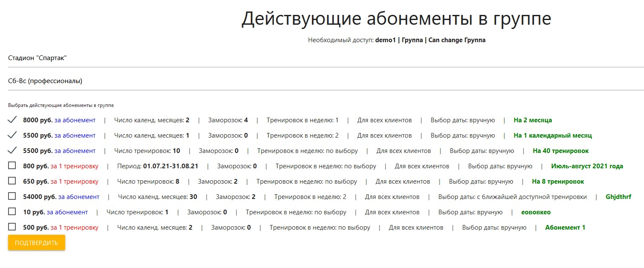Uncheck the 5500 руб. one calendar month subscription
This screenshot has width=644, height=268.
tap(12, 135)
